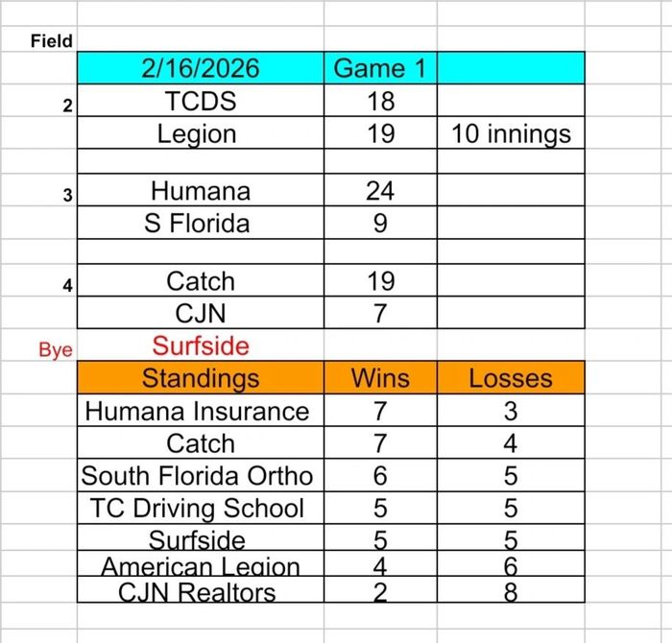Screen dimensions: 672x643
Task: Select the Losses column header
Action: tap(511, 377)
